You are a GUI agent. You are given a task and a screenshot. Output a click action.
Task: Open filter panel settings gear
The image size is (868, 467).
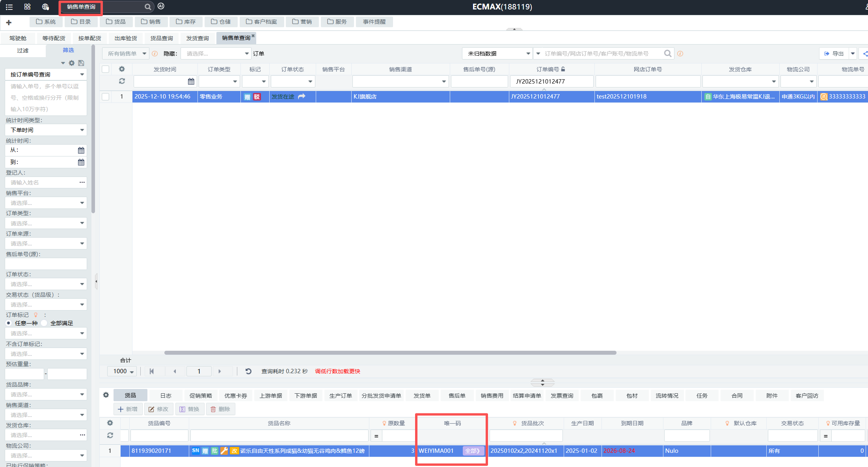(72, 63)
